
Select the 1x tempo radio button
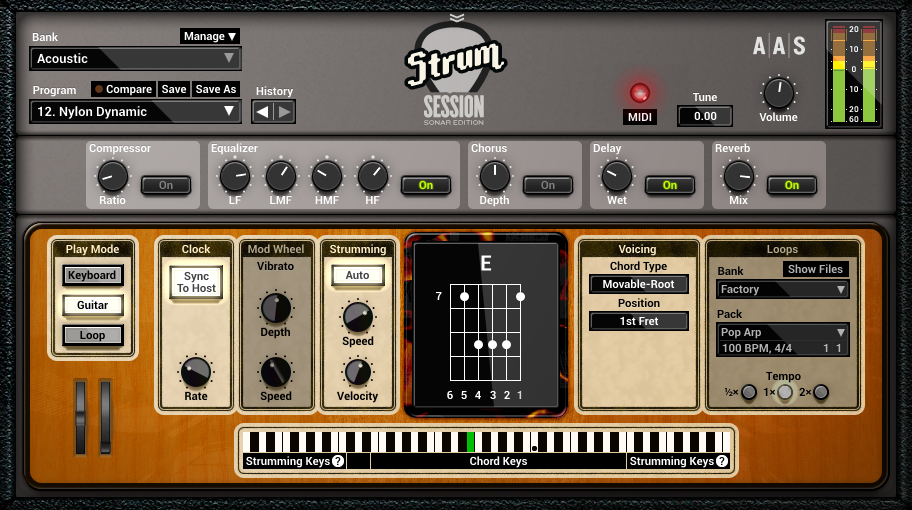[x=785, y=392]
